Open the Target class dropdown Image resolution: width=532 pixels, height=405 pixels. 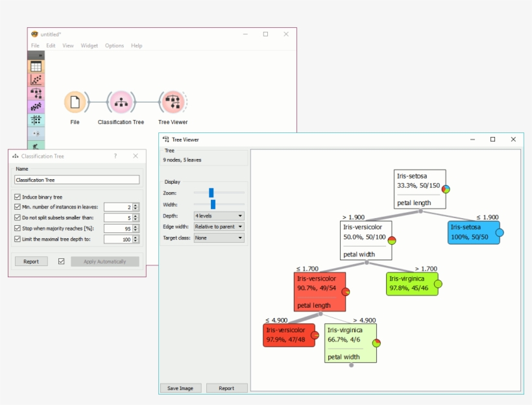(x=219, y=238)
